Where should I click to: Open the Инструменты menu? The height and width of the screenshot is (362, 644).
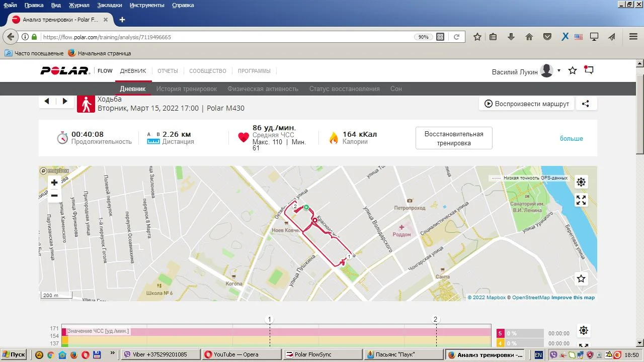(147, 5)
